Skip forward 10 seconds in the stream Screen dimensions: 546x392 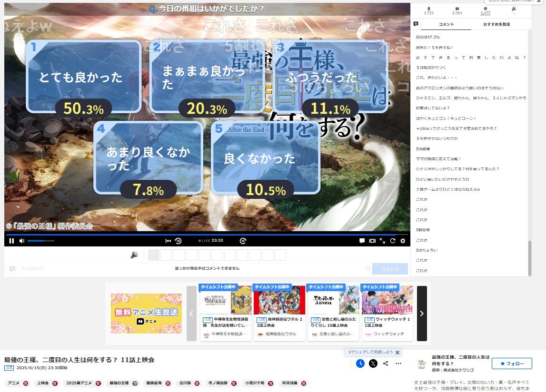click(243, 241)
